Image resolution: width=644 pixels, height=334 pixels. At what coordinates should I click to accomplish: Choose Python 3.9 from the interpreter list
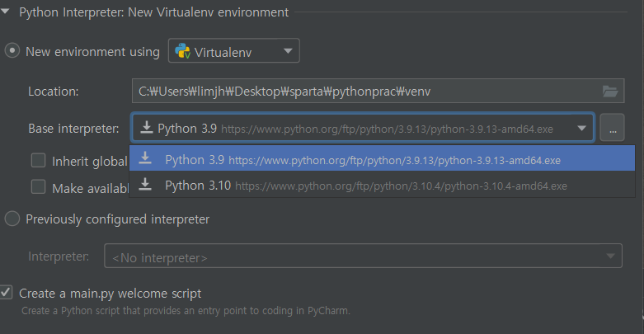pos(382,159)
